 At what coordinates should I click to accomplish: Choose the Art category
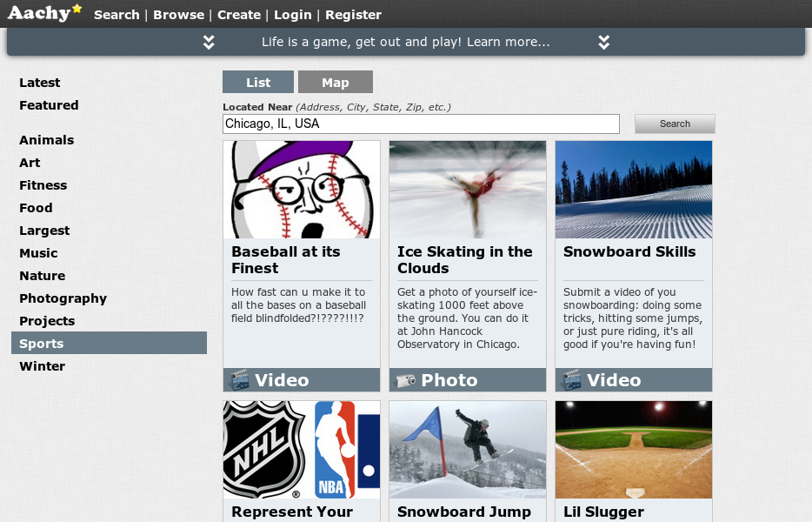point(30,163)
